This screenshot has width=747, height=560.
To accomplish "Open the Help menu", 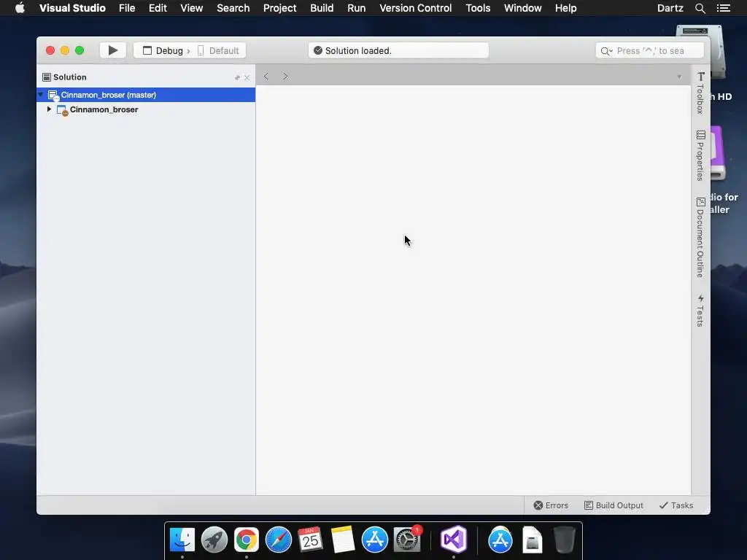I will click(x=565, y=8).
